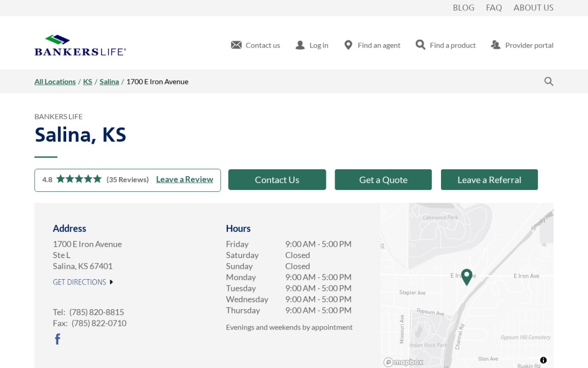Click the map info icon
The image size is (588, 368).
pyautogui.click(x=543, y=360)
